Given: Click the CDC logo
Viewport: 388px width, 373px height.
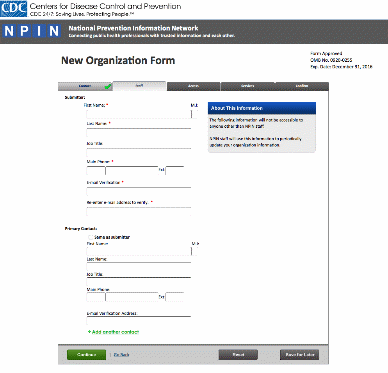Looking at the screenshot, I should coord(14,9).
